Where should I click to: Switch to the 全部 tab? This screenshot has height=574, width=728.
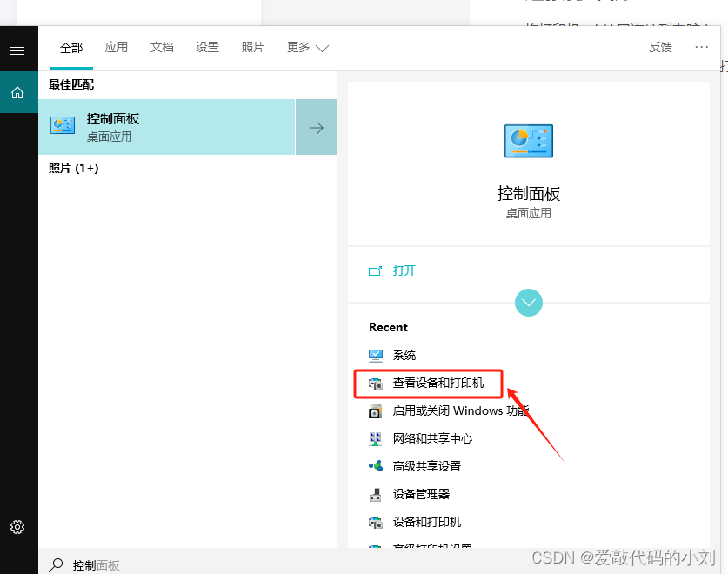click(71, 48)
